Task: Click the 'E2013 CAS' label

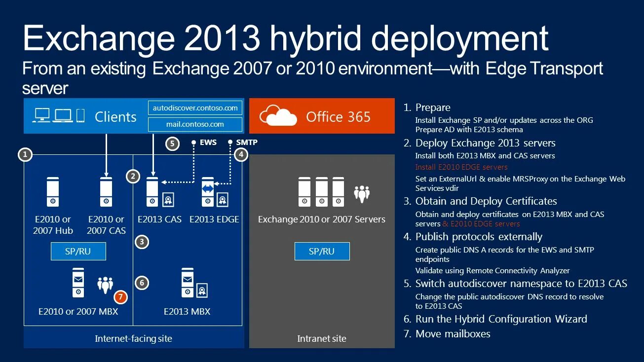Action: (x=159, y=219)
